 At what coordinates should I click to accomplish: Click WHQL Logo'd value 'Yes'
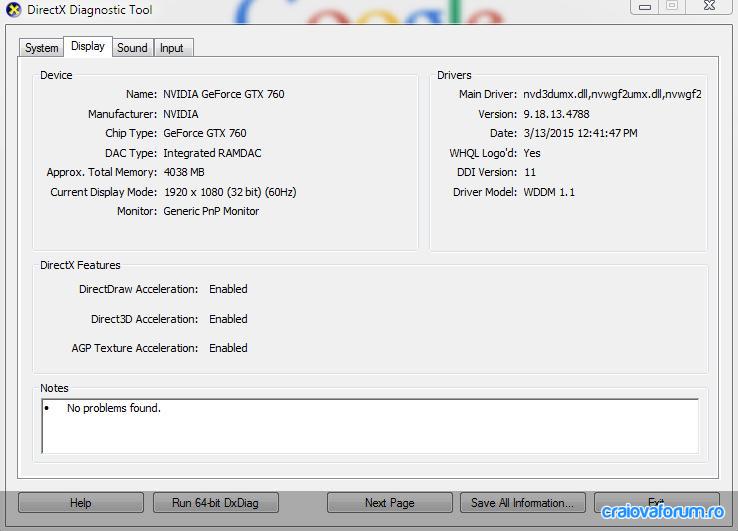pos(532,153)
